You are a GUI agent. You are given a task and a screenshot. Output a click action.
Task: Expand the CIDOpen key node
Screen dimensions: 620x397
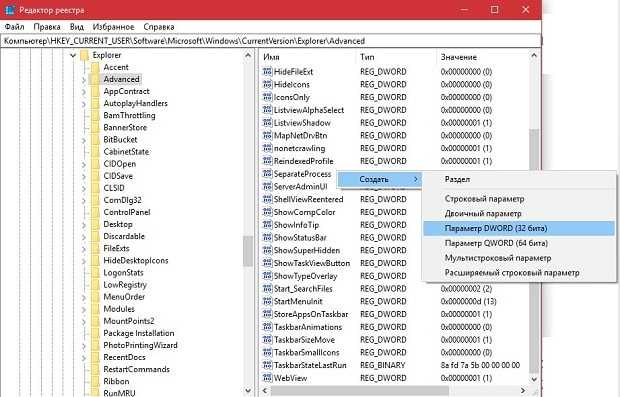pos(83,164)
